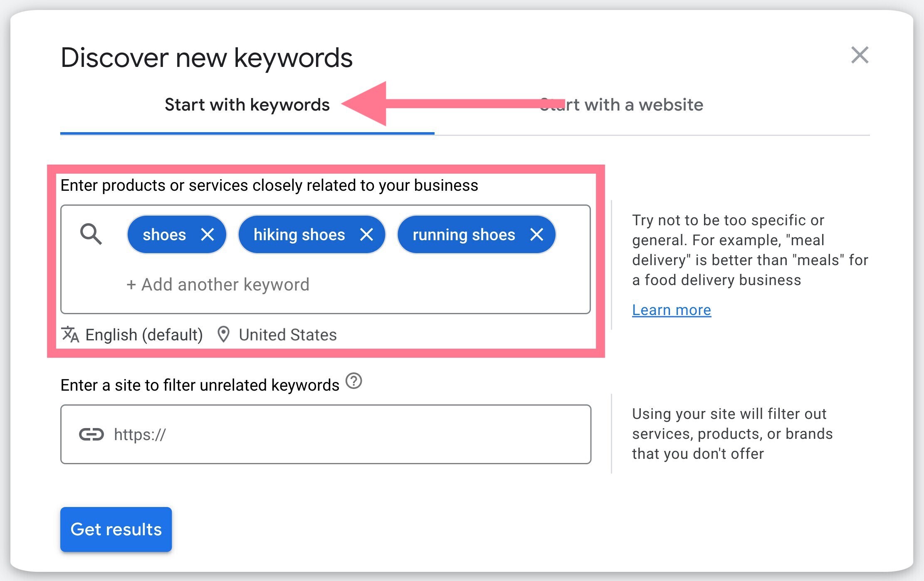Open the Learn more link
The width and height of the screenshot is (924, 581).
pos(671,310)
